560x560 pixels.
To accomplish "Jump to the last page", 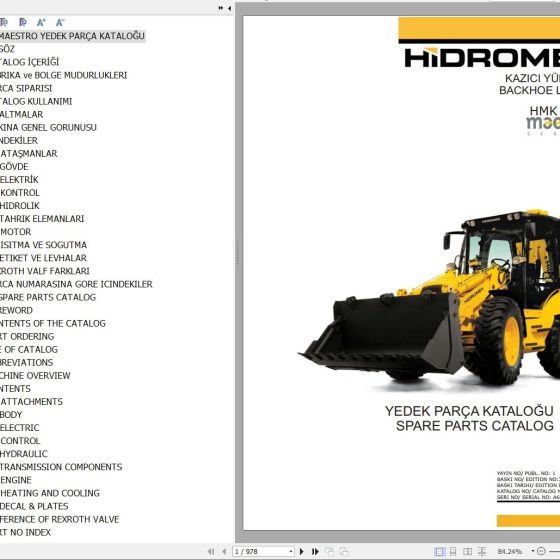I will click(315, 551).
